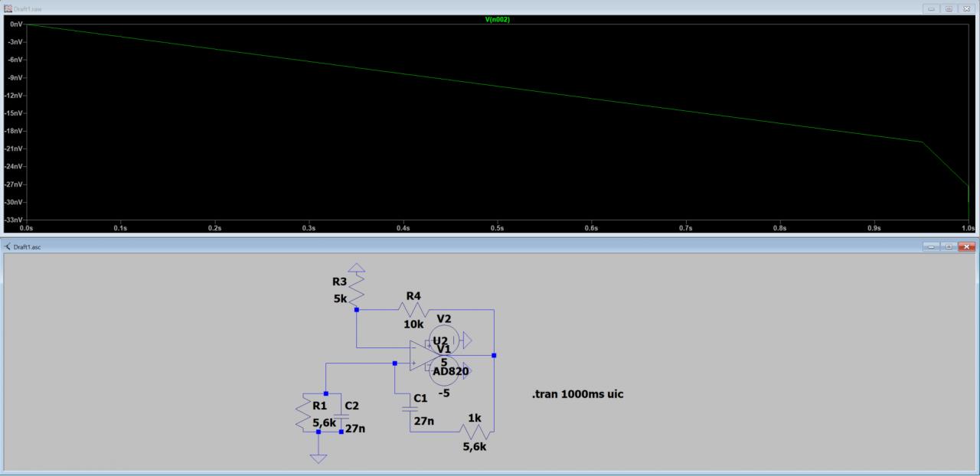Viewport: 980px width, 476px height.
Task: Click the op-amp output junction node
Action: 494,355
